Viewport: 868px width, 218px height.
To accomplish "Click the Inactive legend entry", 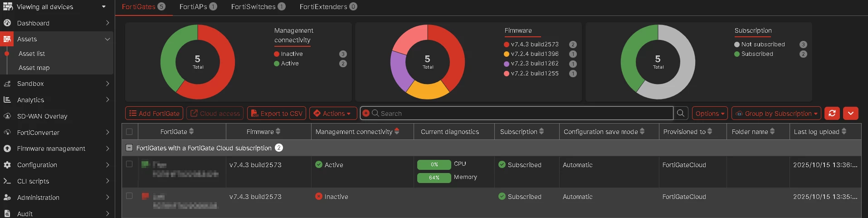I will point(288,54).
